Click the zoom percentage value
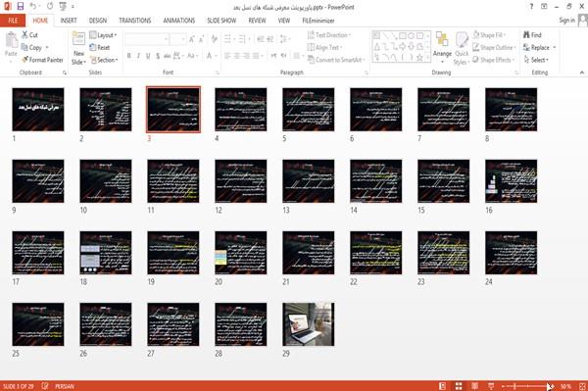588x391 pixels. tap(565, 386)
